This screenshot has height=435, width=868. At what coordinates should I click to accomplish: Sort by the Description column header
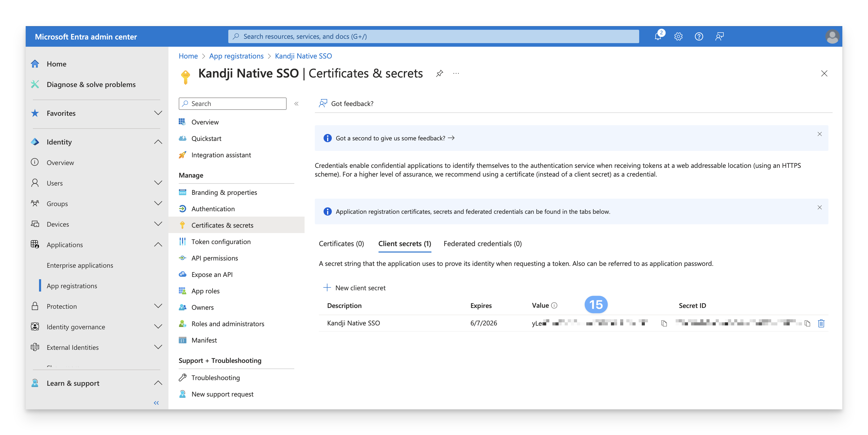pos(344,305)
